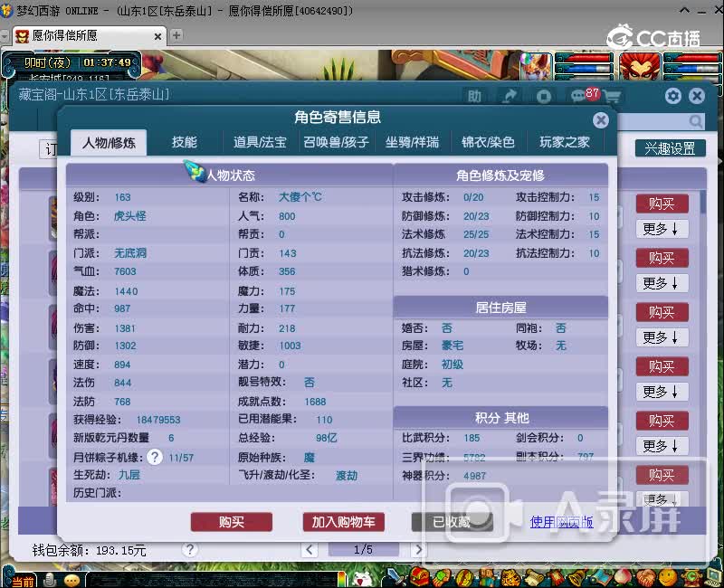Click the character's red health bar

(691, 59)
